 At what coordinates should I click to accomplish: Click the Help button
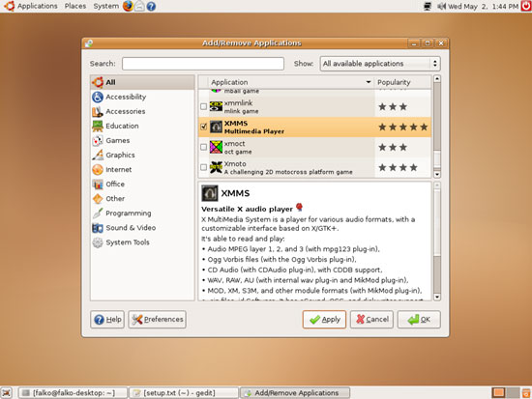point(107,320)
